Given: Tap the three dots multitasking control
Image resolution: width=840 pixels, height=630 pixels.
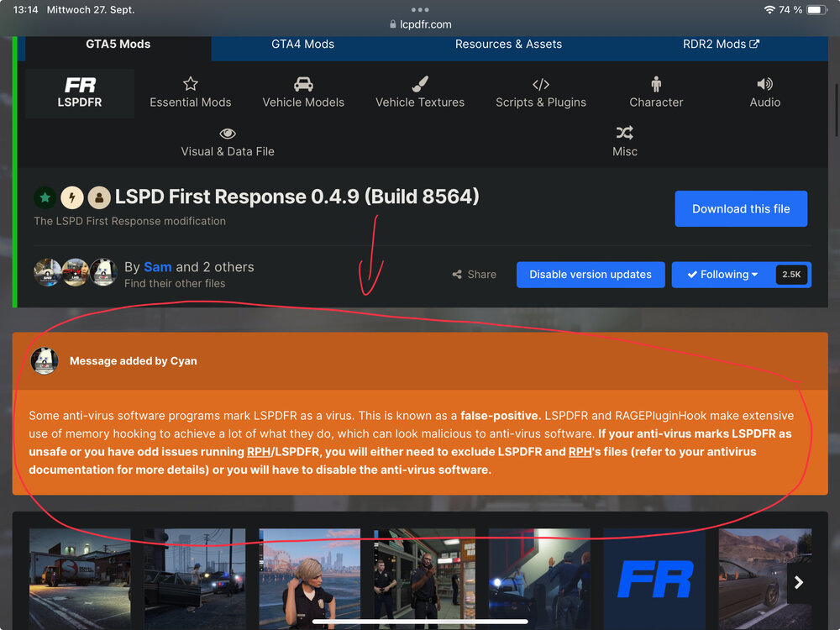Looking at the screenshot, I should click(420, 9).
